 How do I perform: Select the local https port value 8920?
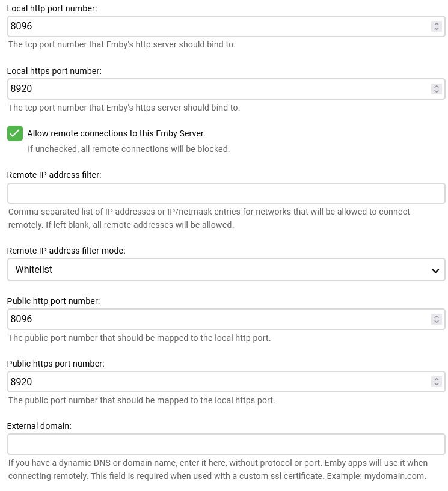point(180,89)
